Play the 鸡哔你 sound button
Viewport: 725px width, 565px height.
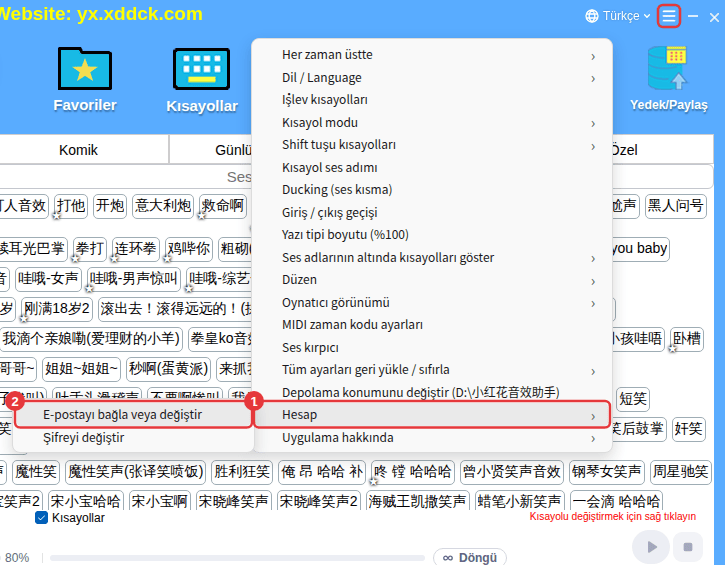click(189, 249)
